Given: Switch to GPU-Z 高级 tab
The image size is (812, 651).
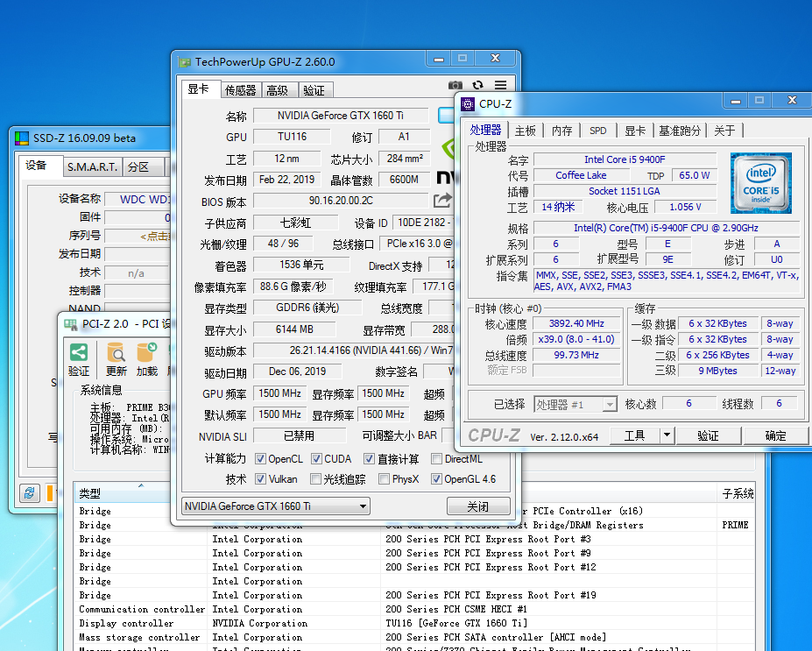Looking at the screenshot, I should pyautogui.click(x=278, y=90).
